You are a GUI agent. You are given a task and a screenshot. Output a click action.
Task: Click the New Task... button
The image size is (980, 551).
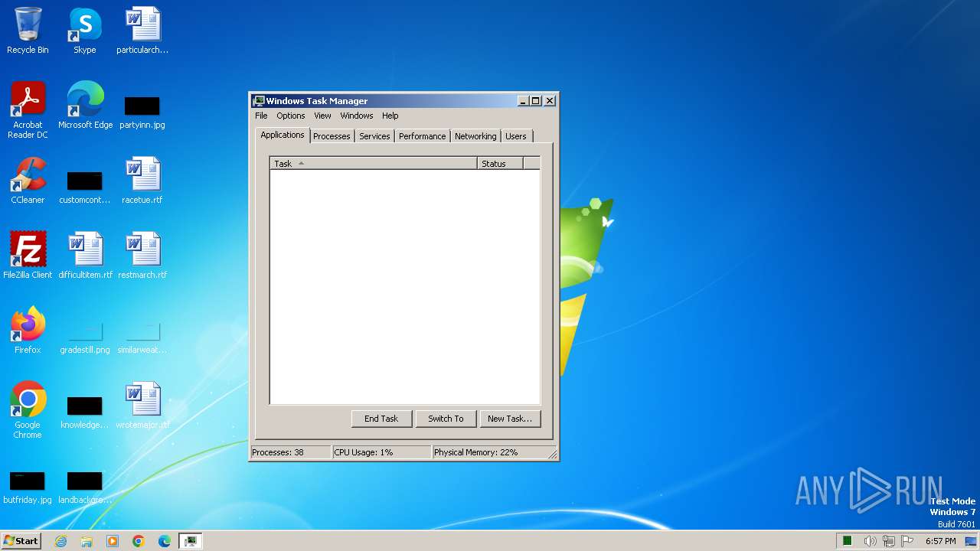(x=510, y=419)
